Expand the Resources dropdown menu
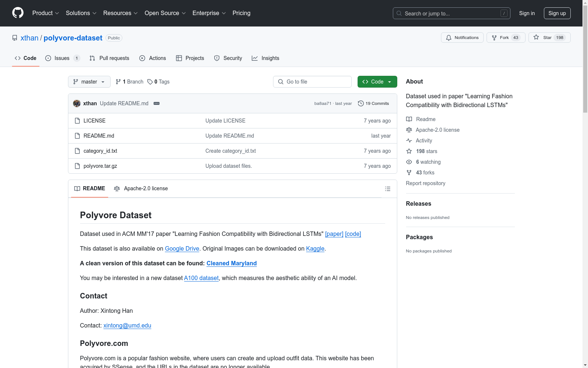Screen dimensions: 588x368 coord(121,13)
